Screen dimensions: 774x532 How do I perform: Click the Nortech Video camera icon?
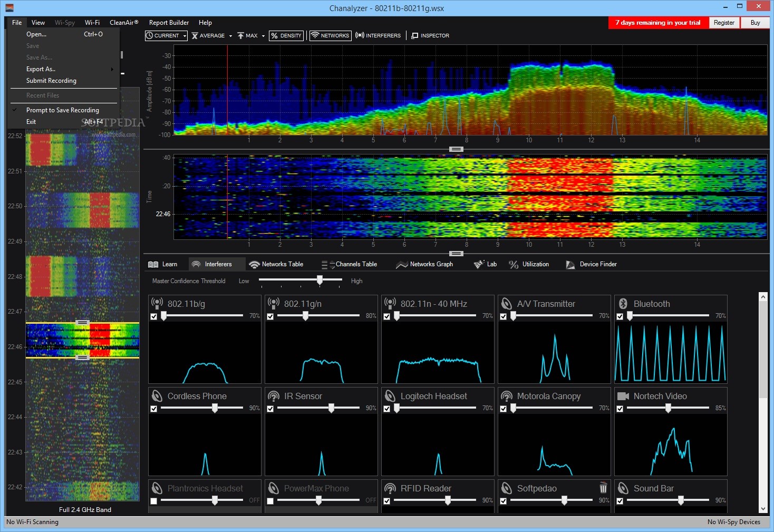click(623, 395)
